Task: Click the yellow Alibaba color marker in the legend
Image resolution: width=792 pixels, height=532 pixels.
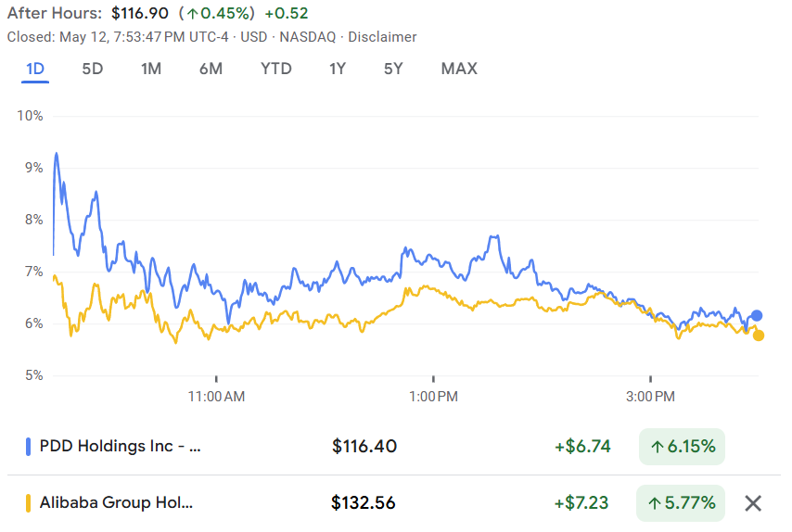Action: tap(28, 503)
